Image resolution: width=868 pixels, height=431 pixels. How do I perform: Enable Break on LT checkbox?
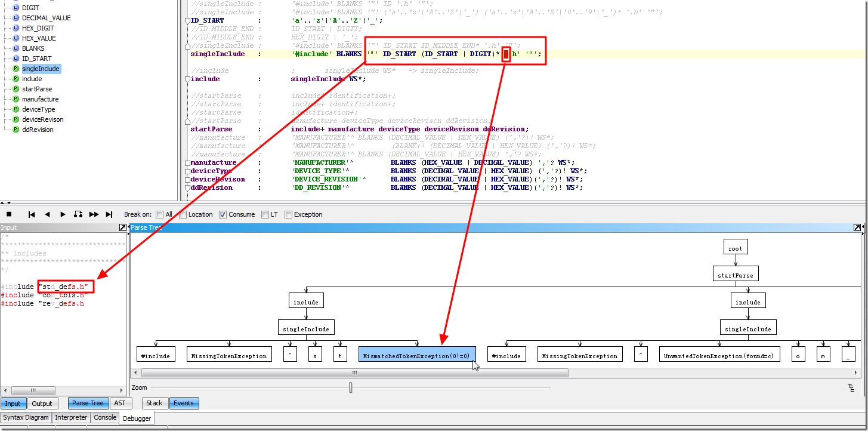(265, 215)
